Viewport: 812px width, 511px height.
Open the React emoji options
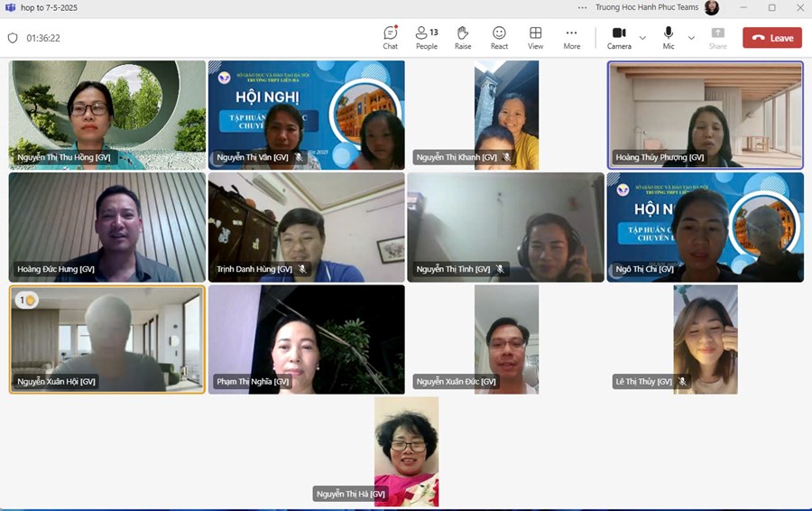coord(499,37)
